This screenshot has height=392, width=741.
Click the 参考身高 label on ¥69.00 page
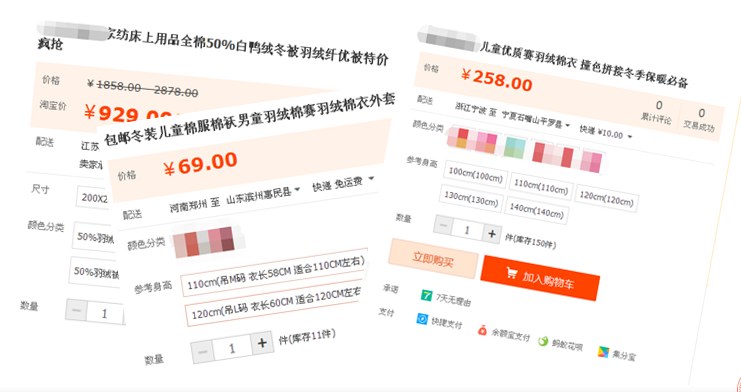click(x=154, y=287)
